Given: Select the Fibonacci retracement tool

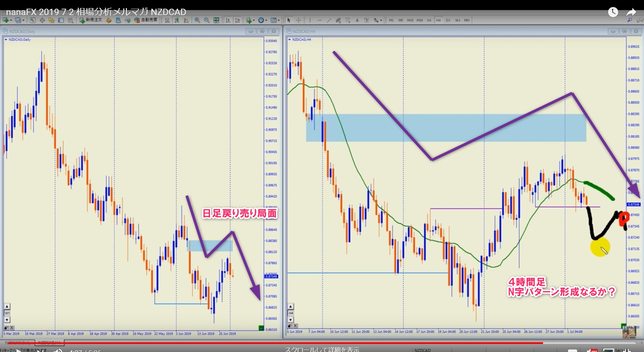Looking at the screenshot, I should (x=348, y=20).
